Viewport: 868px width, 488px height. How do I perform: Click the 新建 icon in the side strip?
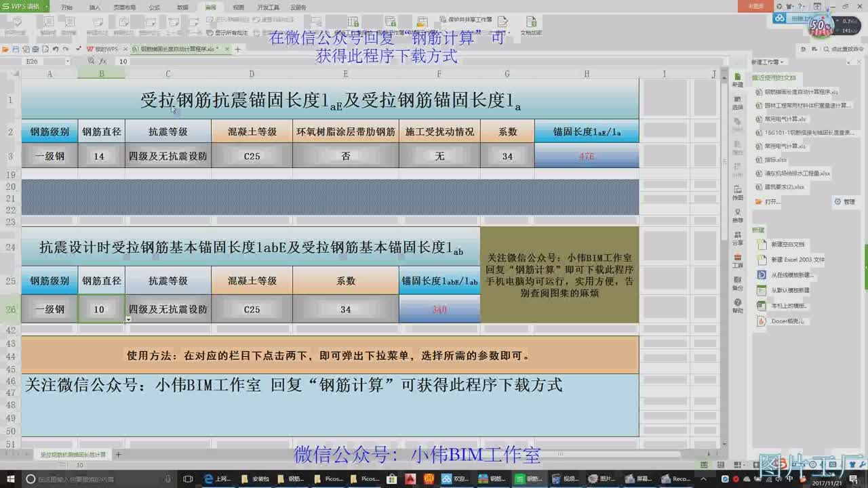(x=738, y=80)
